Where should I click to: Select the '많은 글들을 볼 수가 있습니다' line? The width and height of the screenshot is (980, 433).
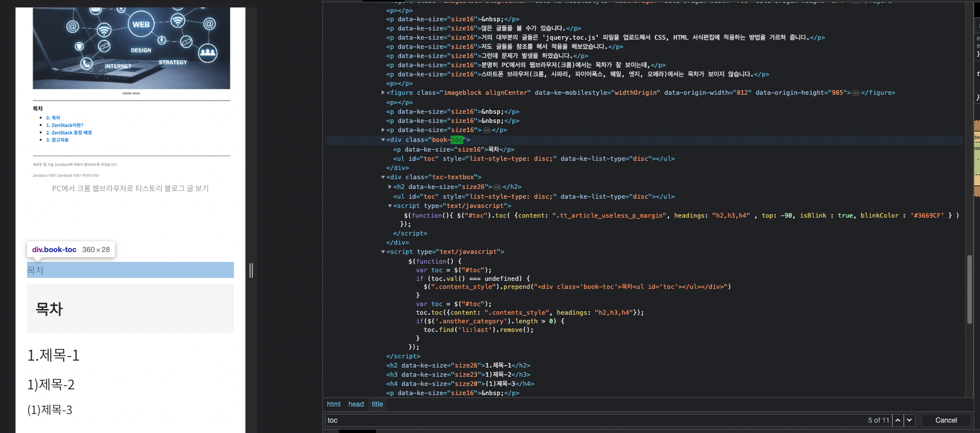tap(483, 28)
